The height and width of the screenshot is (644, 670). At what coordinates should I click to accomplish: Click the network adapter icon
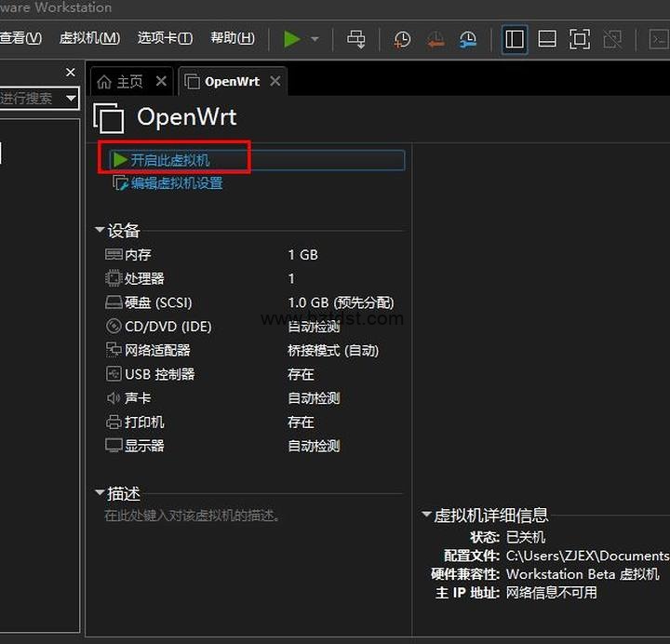(x=114, y=350)
